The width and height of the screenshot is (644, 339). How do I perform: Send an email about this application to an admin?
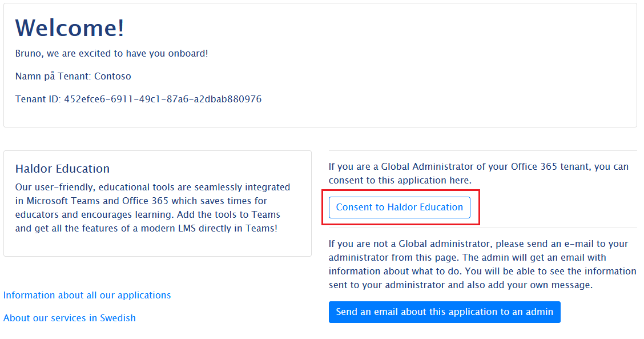444,312
